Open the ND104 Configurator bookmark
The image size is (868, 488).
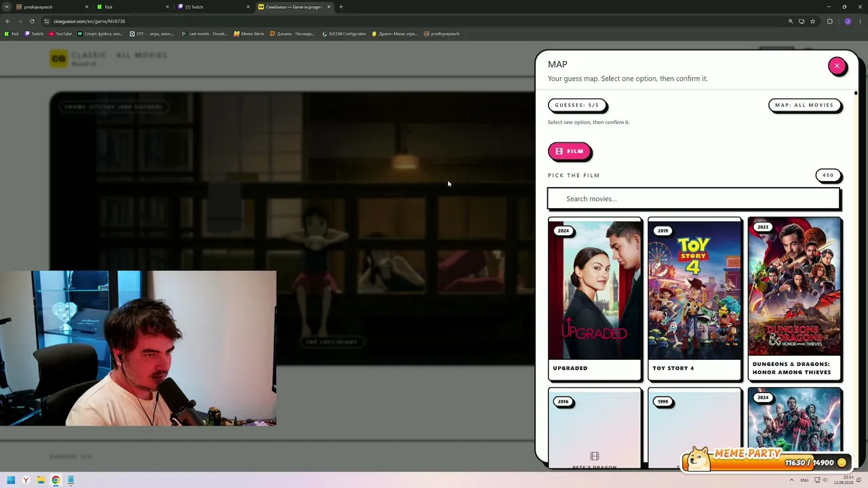click(344, 34)
